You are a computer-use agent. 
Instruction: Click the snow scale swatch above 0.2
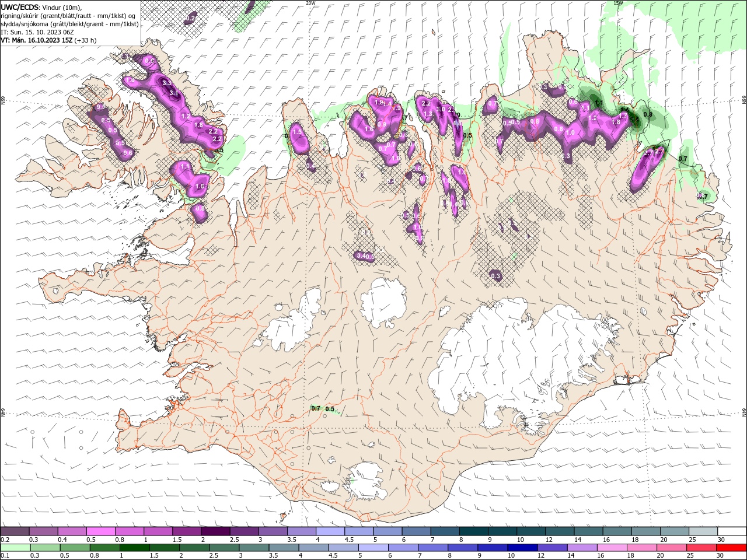(15, 531)
